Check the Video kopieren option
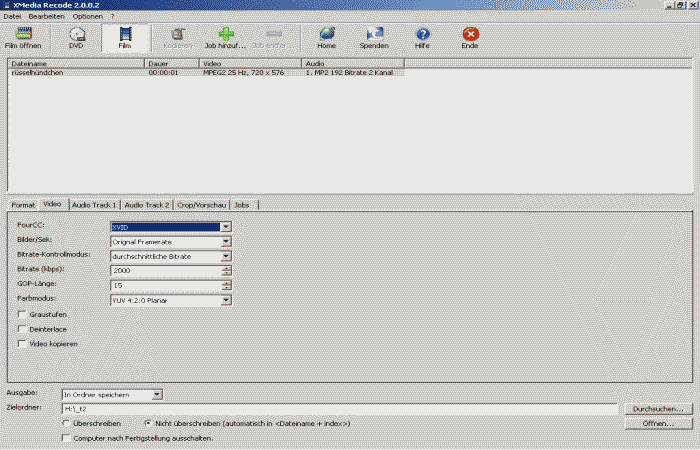The width and height of the screenshot is (700, 450). (22, 344)
